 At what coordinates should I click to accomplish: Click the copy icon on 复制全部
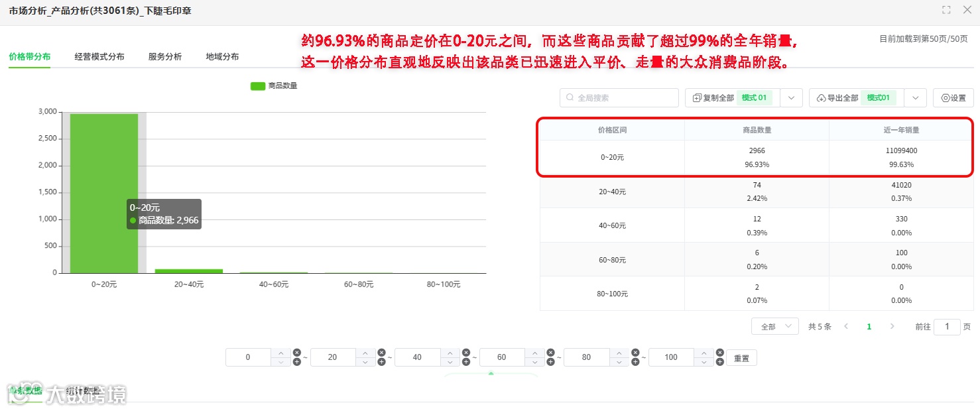coord(696,98)
